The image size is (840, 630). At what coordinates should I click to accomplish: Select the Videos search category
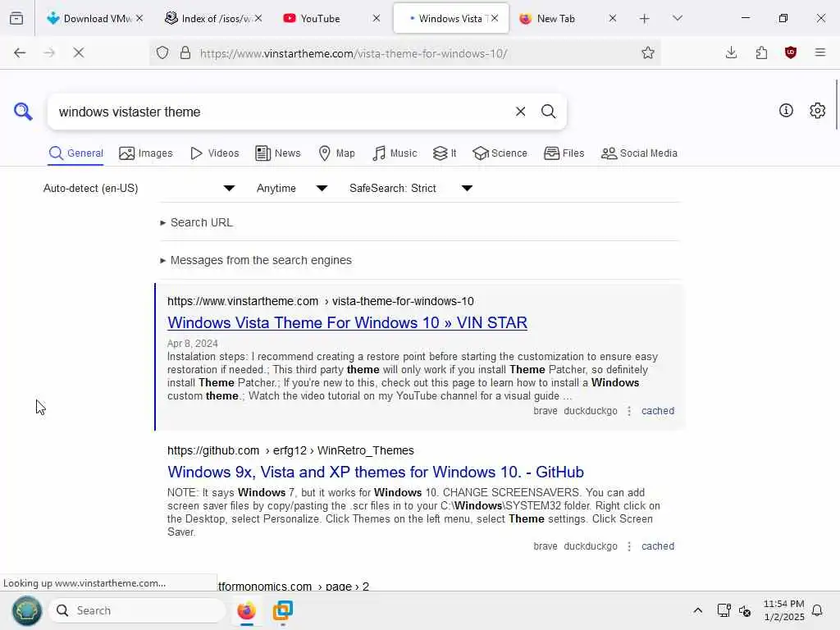click(x=214, y=153)
